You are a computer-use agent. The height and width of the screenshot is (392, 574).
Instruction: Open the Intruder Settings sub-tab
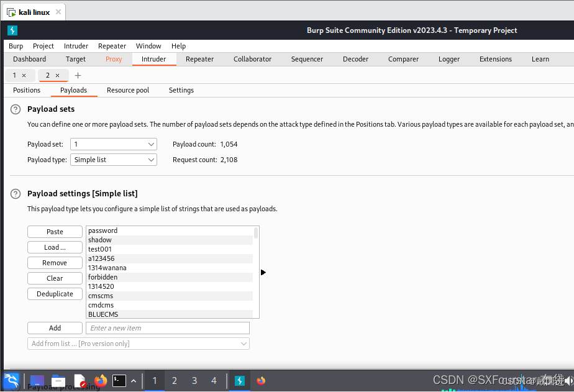pos(181,91)
